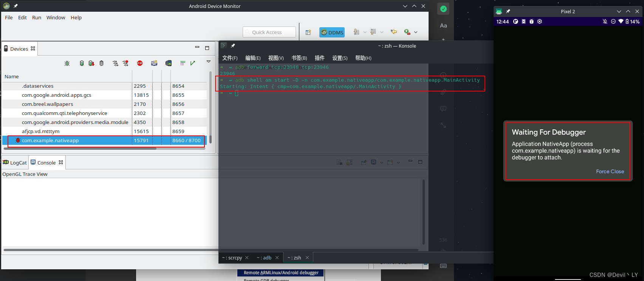Close the Console view tab
This screenshot has width=644, height=281.
pyautogui.click(x=61, y=162)
